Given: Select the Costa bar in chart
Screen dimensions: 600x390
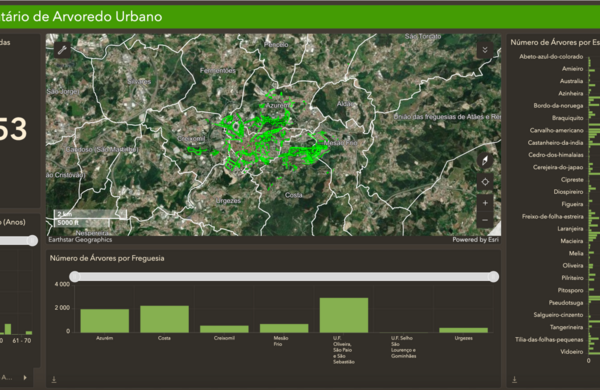Looking at the screenshot, I should coord(164,319).
